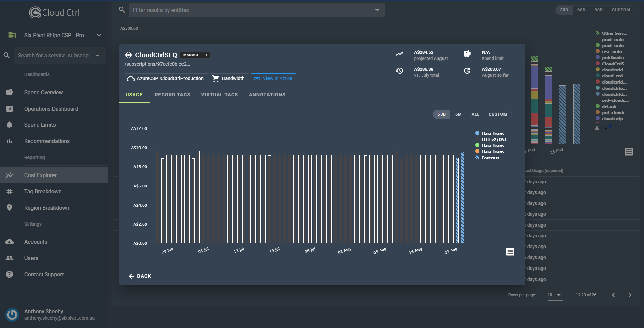Open the rows per page dropdown
The width and height of the screenshot is (644, 328).
554,295
